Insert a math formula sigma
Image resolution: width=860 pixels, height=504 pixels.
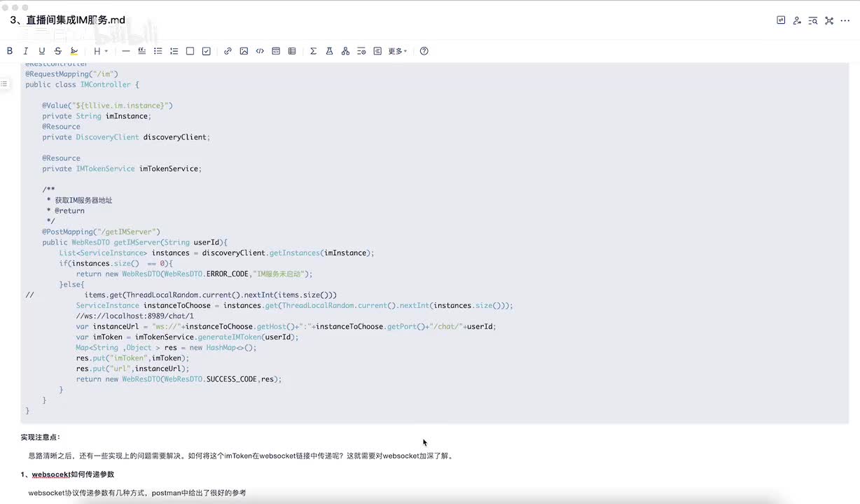pos(313,51)
